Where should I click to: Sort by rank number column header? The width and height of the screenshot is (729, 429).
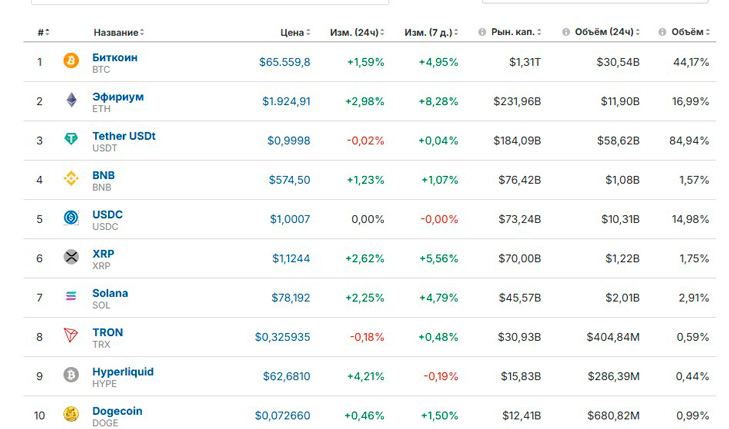(x=44, y=33)
